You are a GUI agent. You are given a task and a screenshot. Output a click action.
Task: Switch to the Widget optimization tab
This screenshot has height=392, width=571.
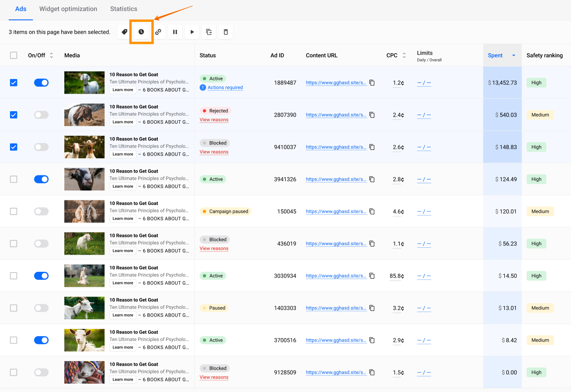click(x=68, y=9)
